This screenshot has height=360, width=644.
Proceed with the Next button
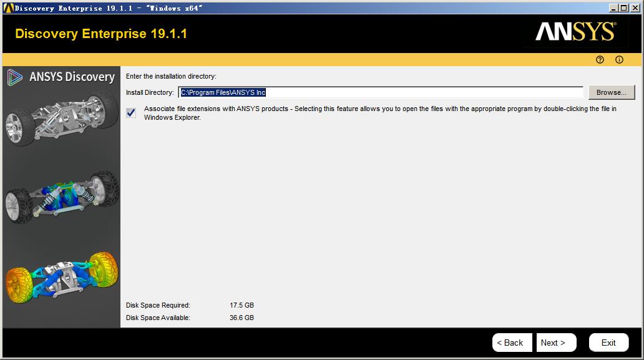tap(556, 343)
